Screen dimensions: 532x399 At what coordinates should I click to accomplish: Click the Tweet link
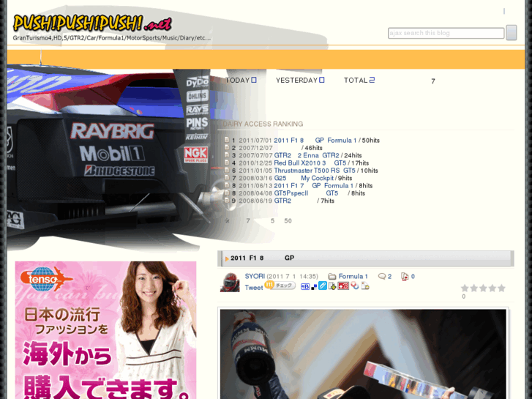(254, 288)
